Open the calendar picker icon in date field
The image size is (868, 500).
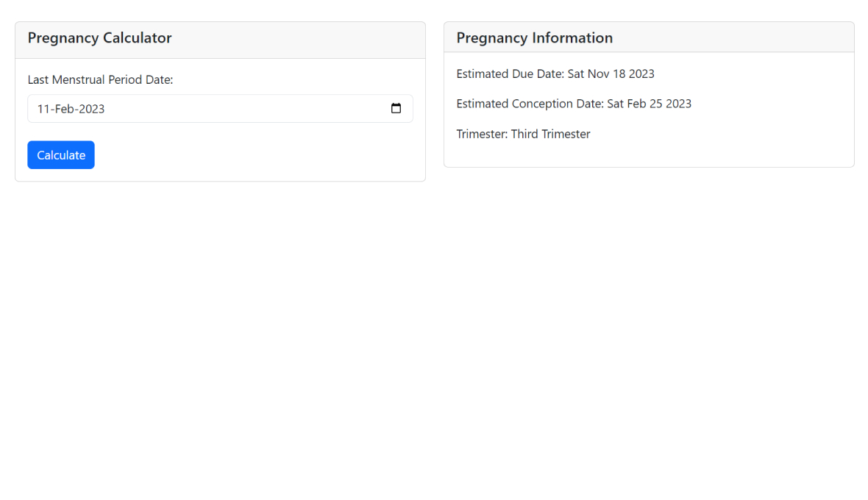pos(396,109)
